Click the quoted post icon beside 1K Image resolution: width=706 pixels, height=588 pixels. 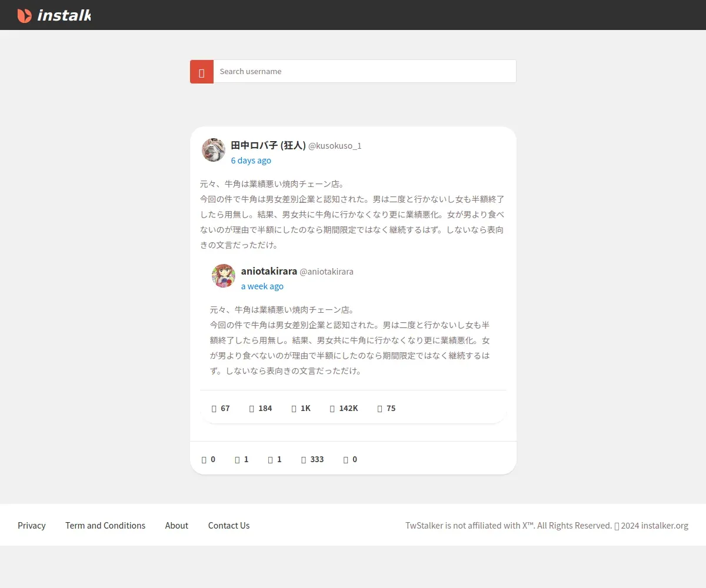[x=294, y=408]
